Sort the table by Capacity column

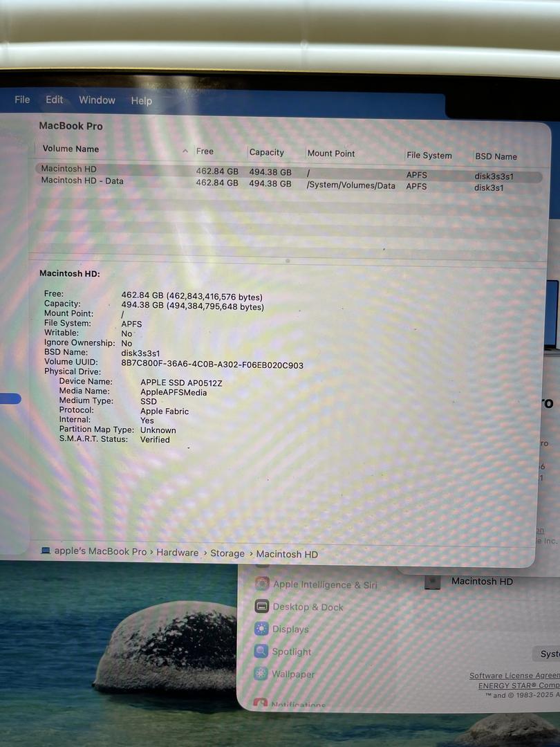(x=266, y=152)
